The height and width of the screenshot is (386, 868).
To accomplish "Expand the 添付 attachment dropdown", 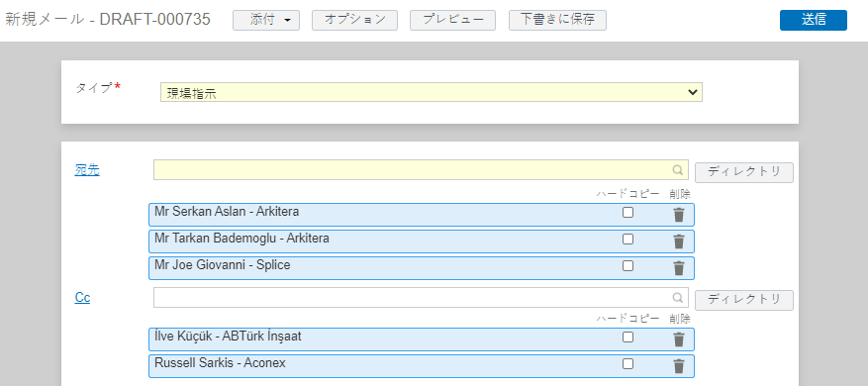I will point(266,20).
